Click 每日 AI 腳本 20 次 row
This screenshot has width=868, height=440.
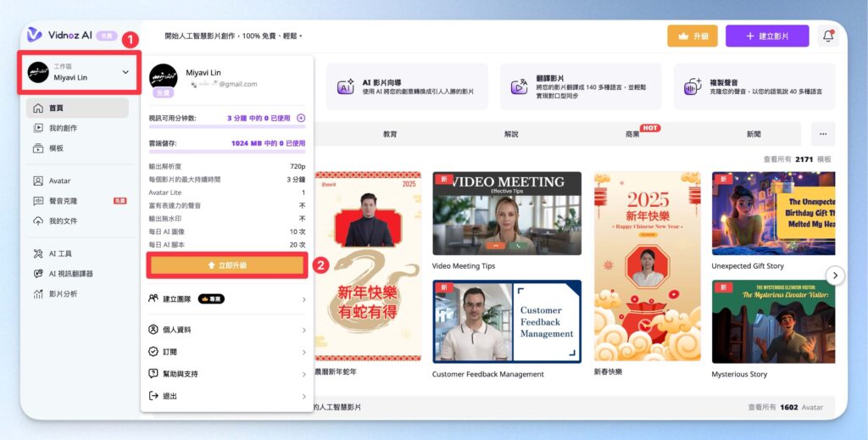pyautogui.click(x=227, y=245)
